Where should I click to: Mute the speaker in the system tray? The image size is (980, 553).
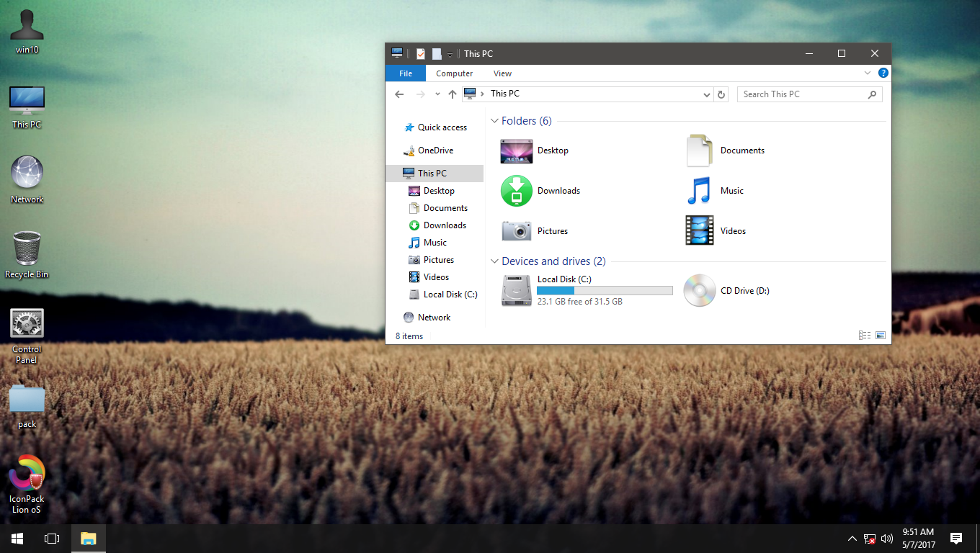click(x=886, y=538)
